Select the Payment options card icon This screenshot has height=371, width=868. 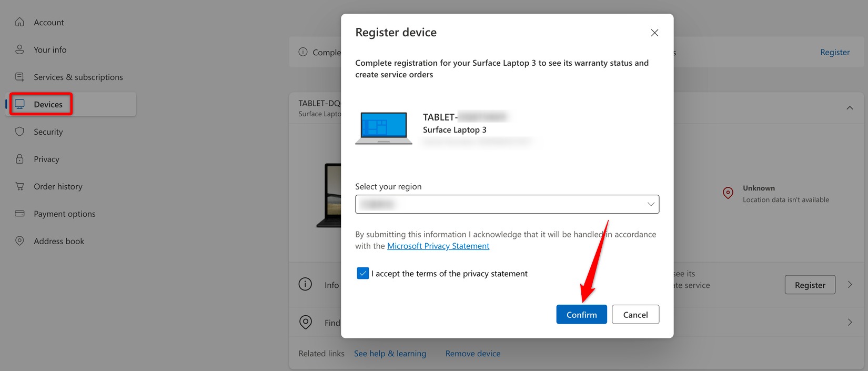pyautogui.click(x=19, y=214)
